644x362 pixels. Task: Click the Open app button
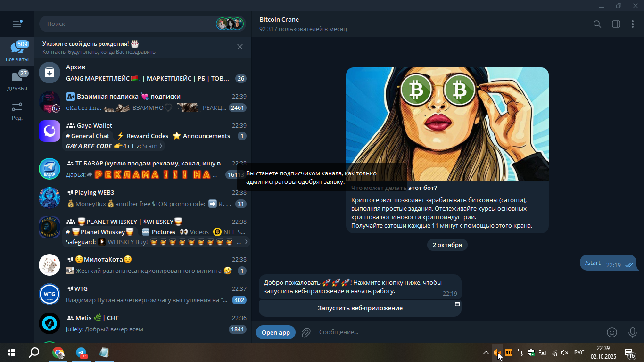coord(276,332)
